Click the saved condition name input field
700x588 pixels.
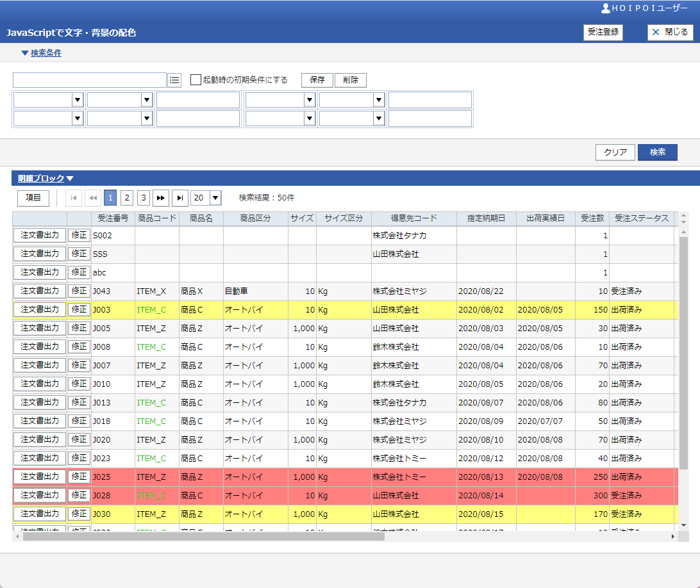coord(89,80)
